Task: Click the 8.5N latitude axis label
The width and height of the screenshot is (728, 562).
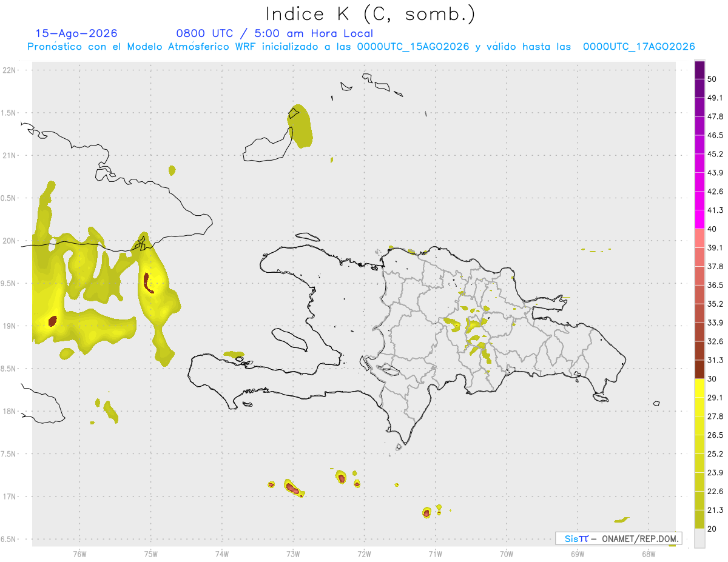Action: tap(9, 369)
